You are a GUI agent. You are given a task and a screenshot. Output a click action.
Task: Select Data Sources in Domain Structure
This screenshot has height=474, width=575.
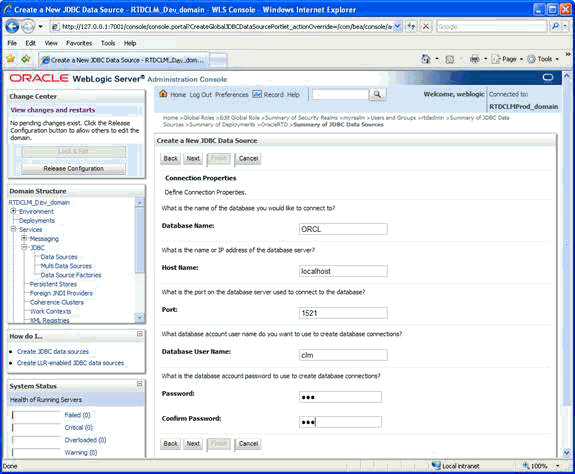[x=59, y=257]
